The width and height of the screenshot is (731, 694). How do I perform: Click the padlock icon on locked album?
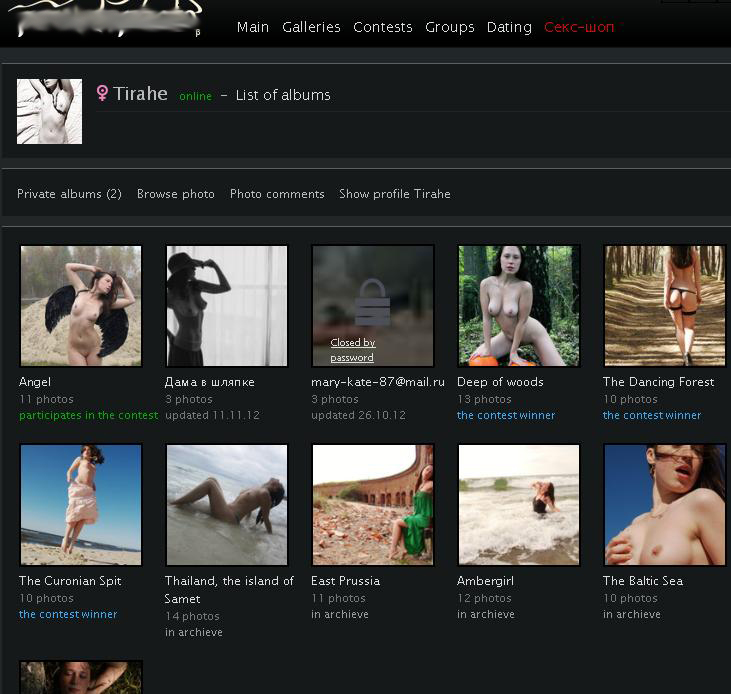tap(372, 302)
